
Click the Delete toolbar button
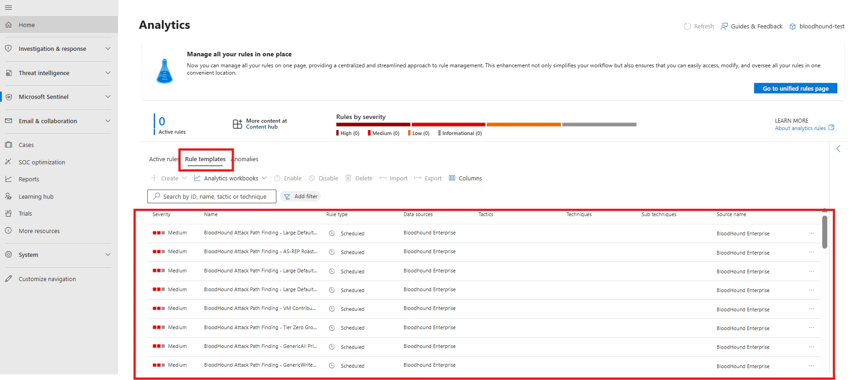point(359,178)
